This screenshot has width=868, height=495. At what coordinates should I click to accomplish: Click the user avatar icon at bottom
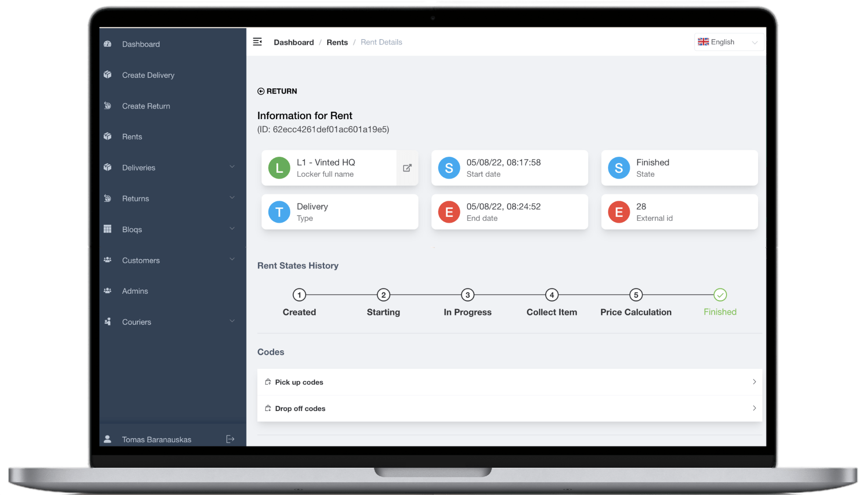click(107, 439)
